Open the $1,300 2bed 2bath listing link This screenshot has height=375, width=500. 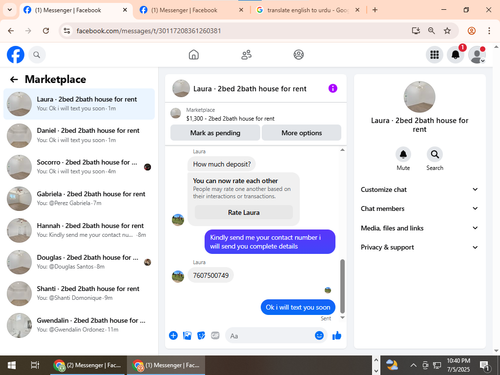tap(230, 118)
